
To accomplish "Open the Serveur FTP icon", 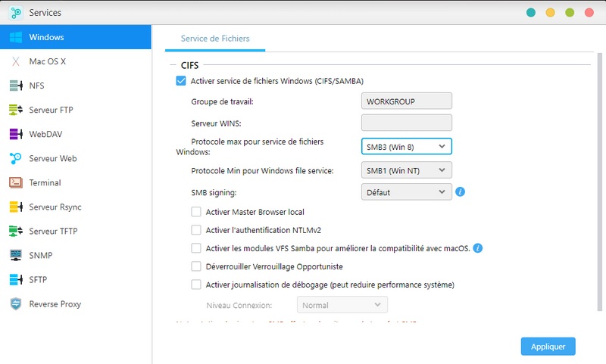I will coord(15,110).
